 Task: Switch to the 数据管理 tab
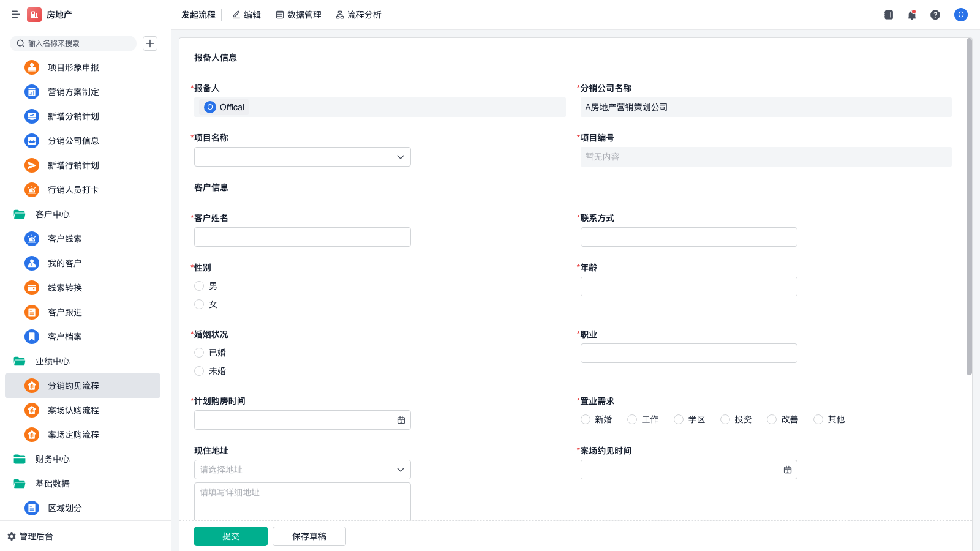(299, 15)
